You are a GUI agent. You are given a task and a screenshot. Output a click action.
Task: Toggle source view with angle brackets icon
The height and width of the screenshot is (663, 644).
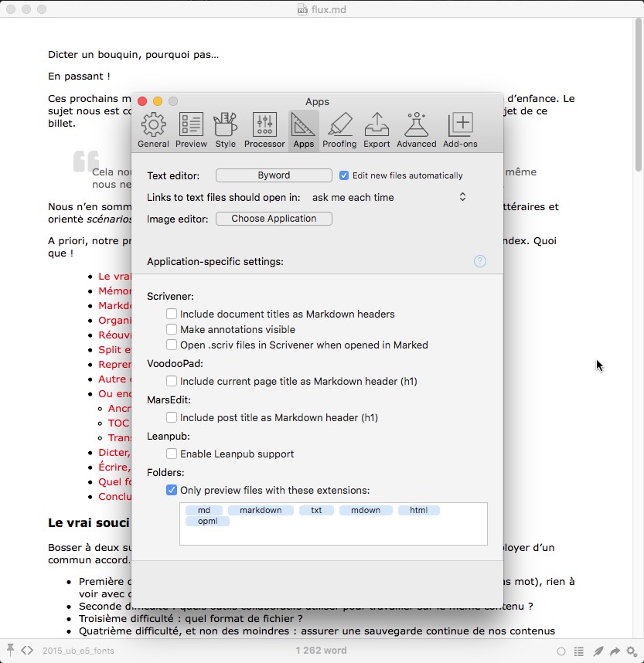pyautogui.click(x=27, y=651)
